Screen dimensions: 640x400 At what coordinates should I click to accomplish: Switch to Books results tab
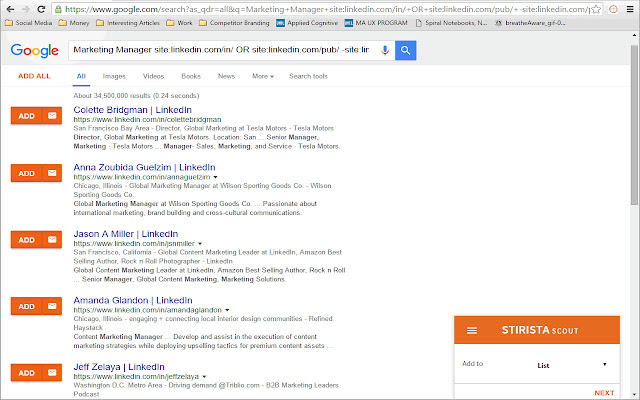[191, 76]
